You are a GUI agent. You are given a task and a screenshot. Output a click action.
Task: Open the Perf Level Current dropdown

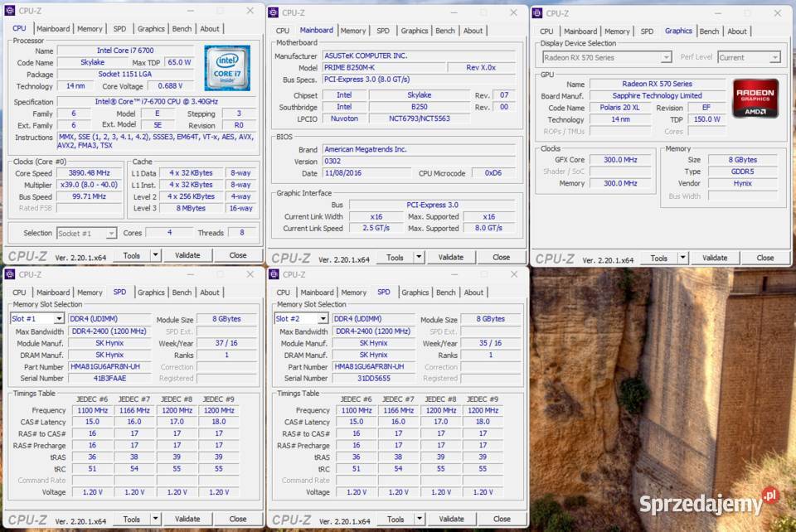click(x=774, y=58)
